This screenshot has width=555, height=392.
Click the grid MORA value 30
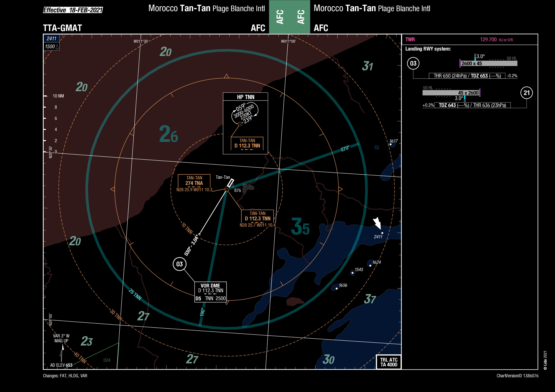[329, 360]
